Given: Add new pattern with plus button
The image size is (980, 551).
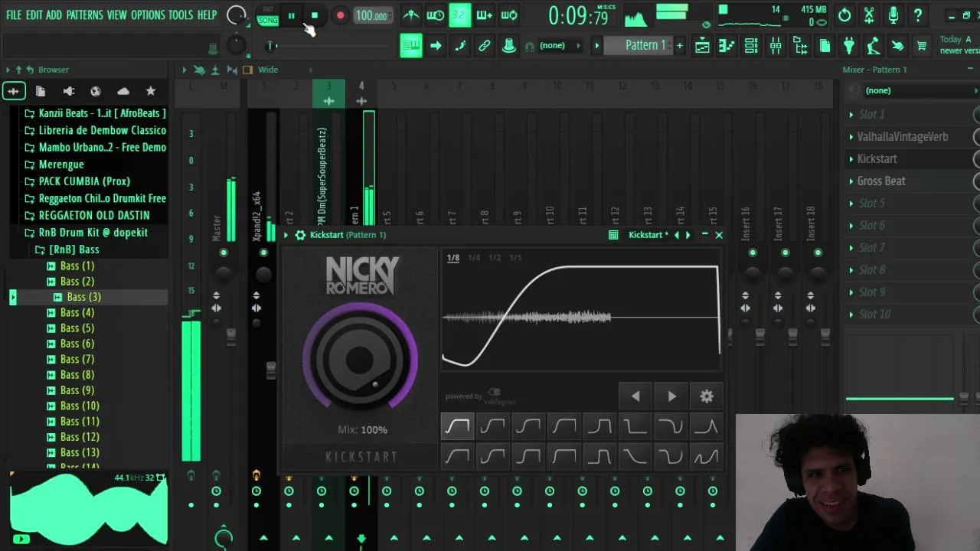Looking at the screenshot, I should tap(679, 46).
